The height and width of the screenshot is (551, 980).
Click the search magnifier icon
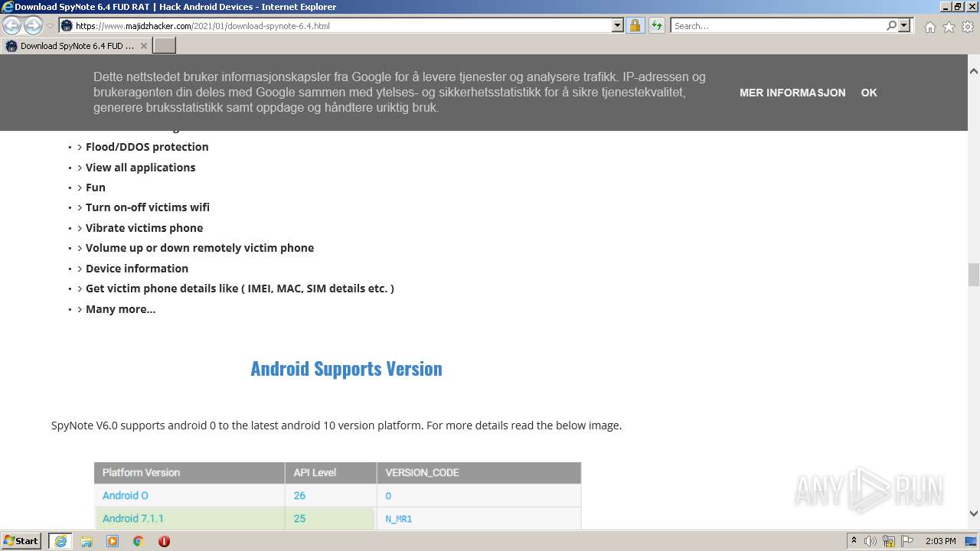[x=891, y=26]
